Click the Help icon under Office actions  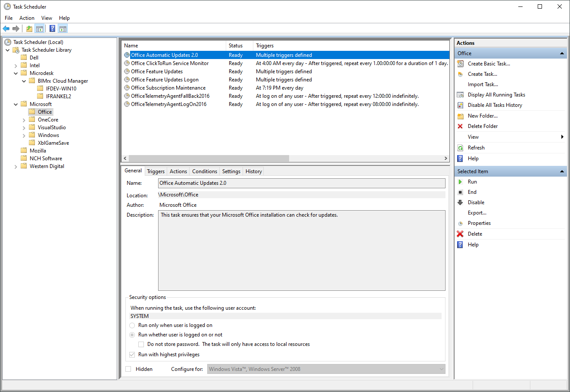pos(460,159)
